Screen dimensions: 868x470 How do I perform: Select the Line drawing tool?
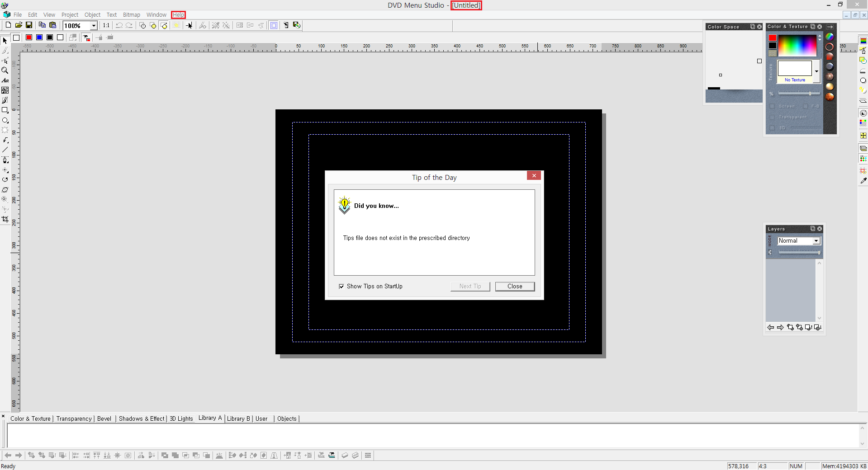coord(5,150)
